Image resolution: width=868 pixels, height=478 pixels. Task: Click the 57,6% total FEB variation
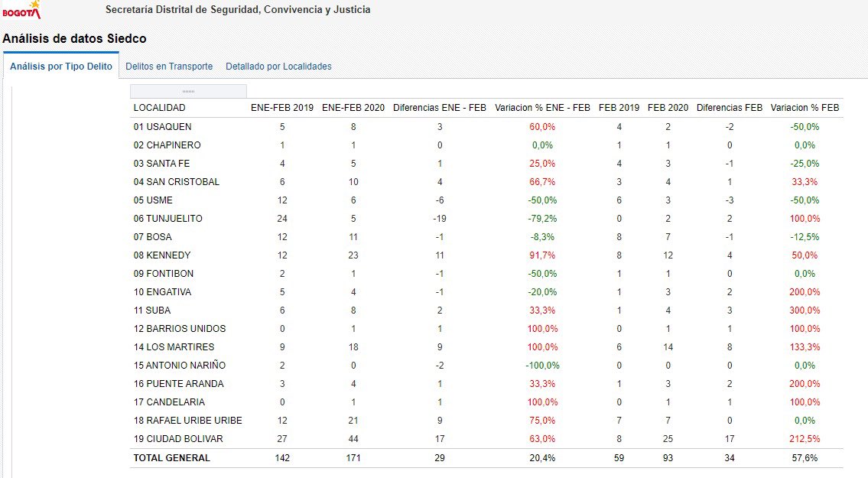coord(805,458)
